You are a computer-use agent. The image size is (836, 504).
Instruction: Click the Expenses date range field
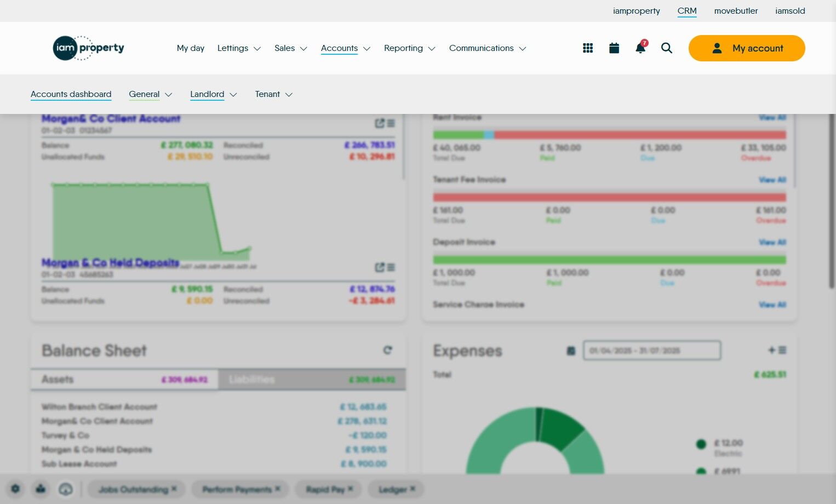(x=652, y=350)
